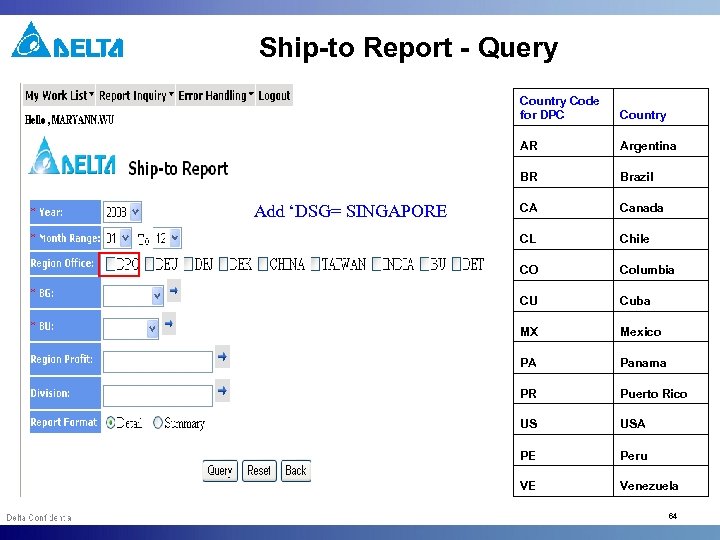The height and width of the screenshot is (540, 720).
Task: Tick the DEK region office checkbox
Action: click(x=224, y=264)
